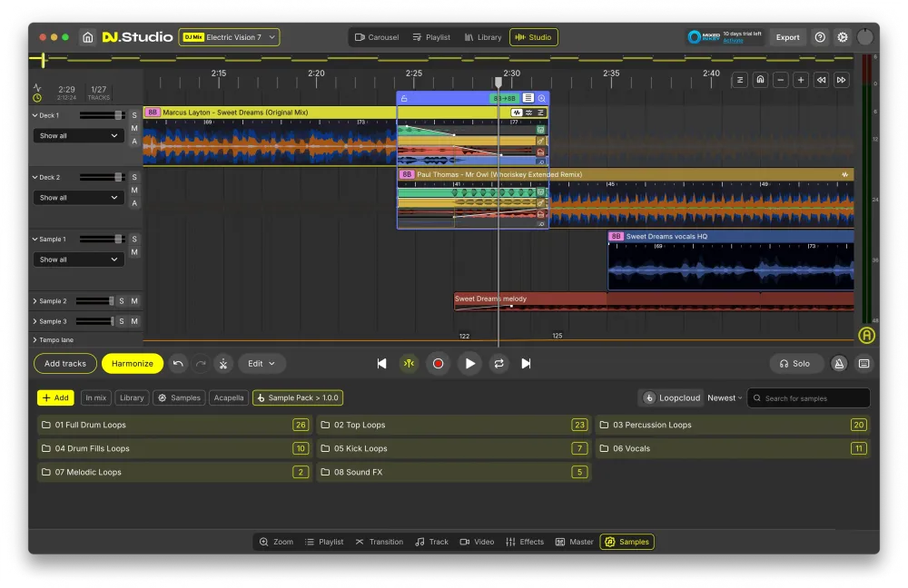
Task: Open Deck 1 Show all dropdown
Action: tap(78, 135)
